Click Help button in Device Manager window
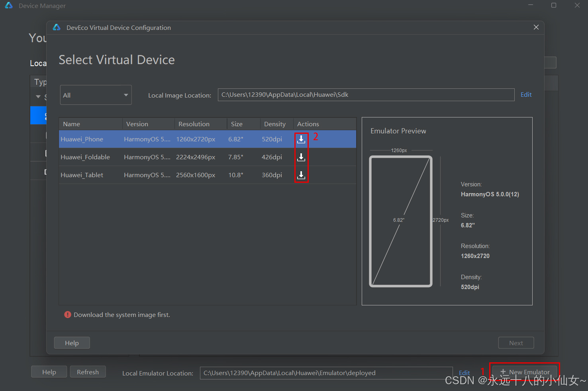The image size is (588, 391). (49, 372)
